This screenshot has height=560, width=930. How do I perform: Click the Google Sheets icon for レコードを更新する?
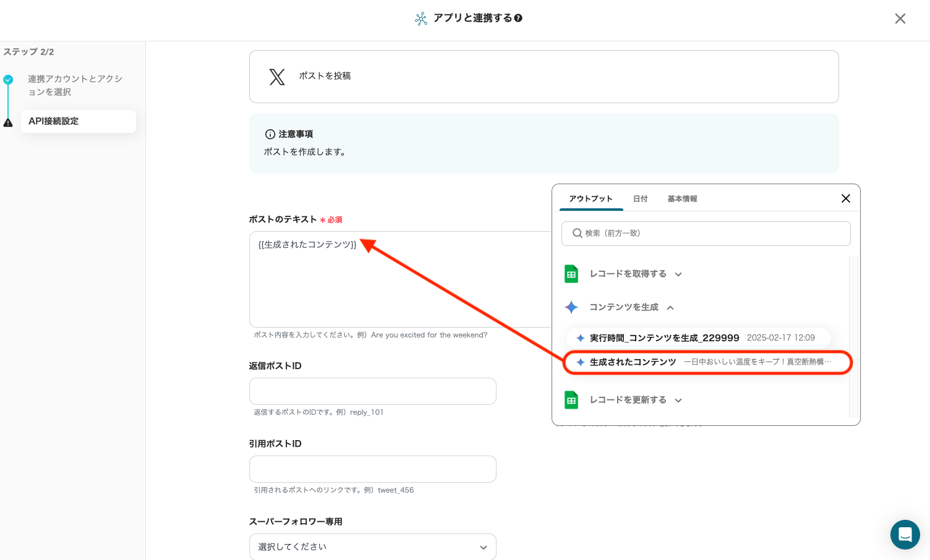pyautogui.click(x=571, y=400)
